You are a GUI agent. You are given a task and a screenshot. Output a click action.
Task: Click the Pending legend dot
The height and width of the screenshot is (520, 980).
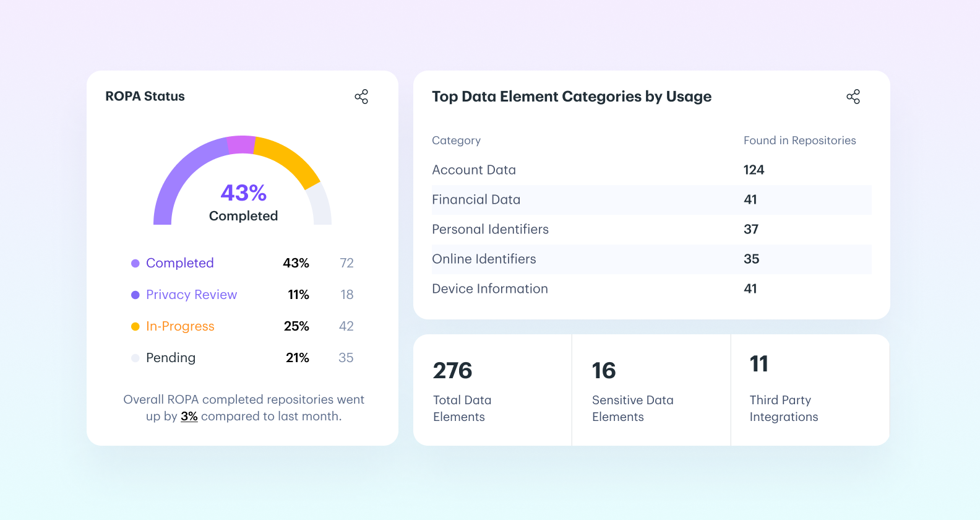pos(135,358)
